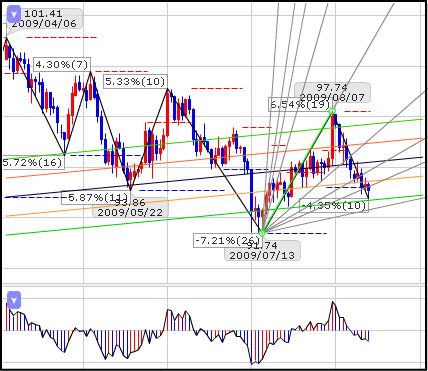Image resolution: width=428 pixels, height=371 pixels.
Task: Select the 4.30%(7) swing label
Action: pos(62,64)
